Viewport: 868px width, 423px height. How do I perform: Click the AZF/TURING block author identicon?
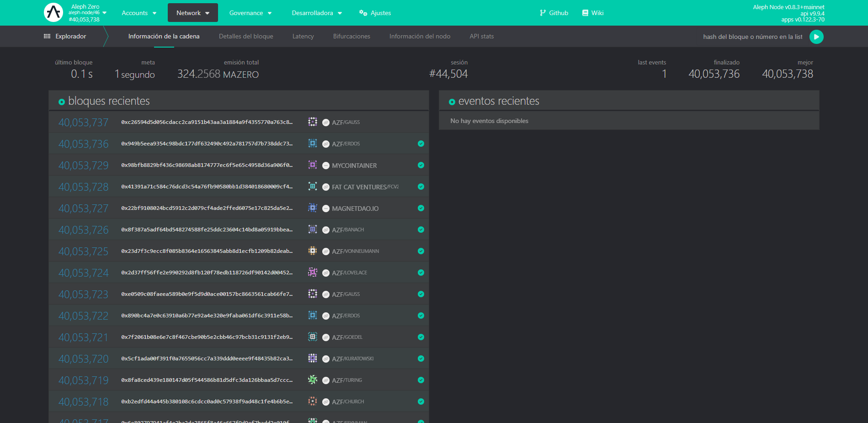tap(313, 380)
